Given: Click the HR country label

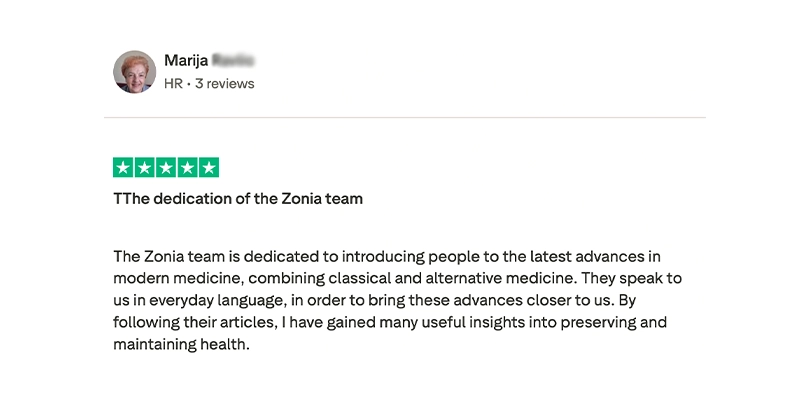Looking at the screenshot, I should (174, 84).
